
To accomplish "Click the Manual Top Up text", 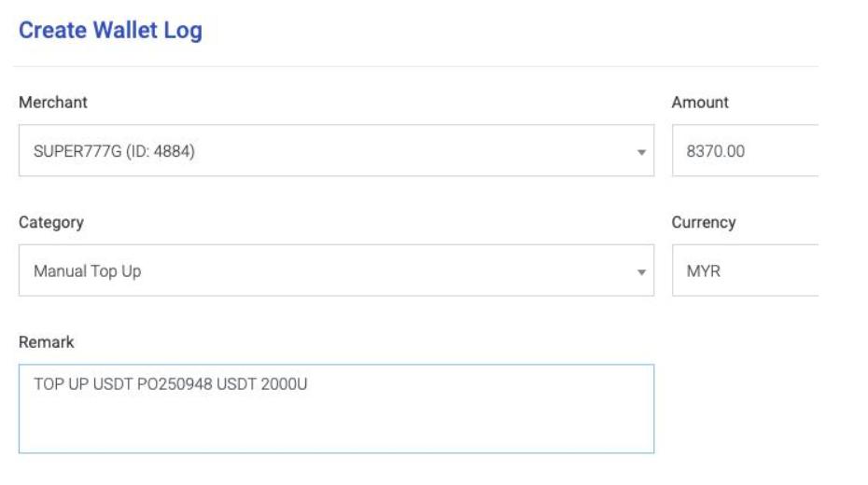I will (88, 271).
